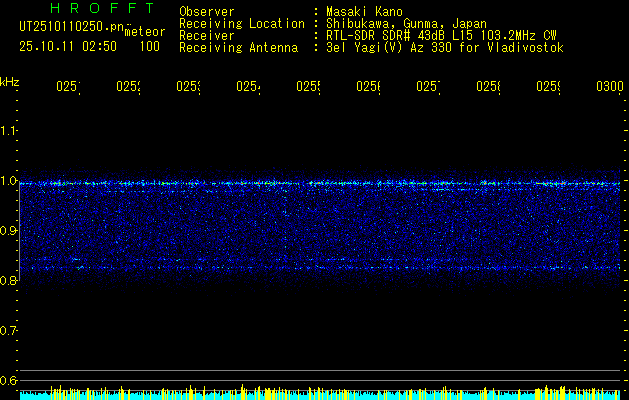Image resolution: width=629 pixels, height=400 pixels.
Task: Click the 0252 time marker
Action: coord(128,87)
